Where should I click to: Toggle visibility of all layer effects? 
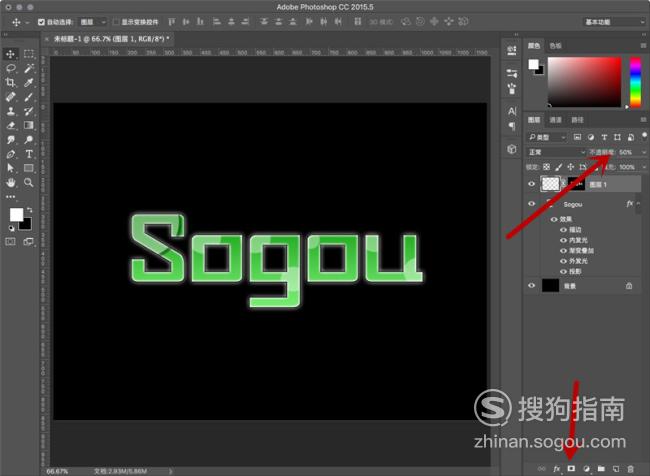554,219
